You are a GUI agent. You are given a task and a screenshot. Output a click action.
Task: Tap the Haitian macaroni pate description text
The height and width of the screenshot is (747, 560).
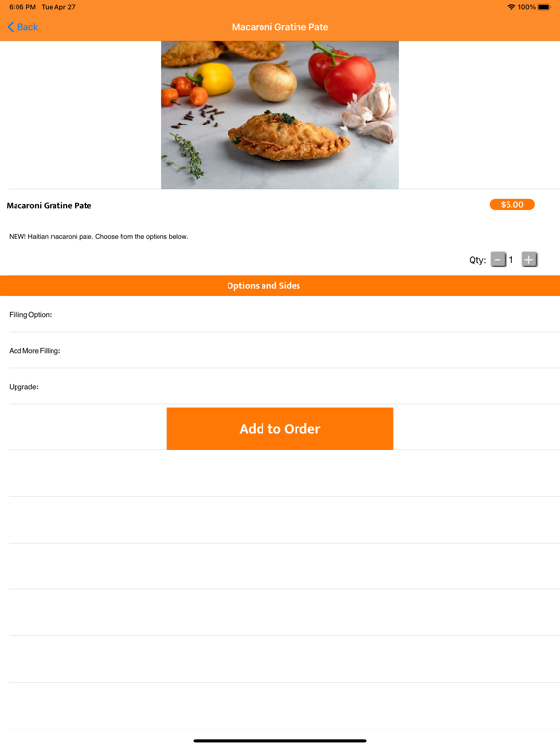coord(98,236)
